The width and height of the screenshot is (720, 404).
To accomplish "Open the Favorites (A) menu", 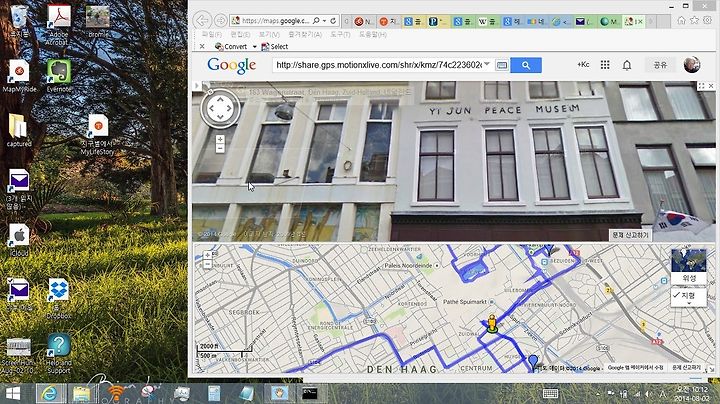I will pyautogui.click(x=305, y=34).
